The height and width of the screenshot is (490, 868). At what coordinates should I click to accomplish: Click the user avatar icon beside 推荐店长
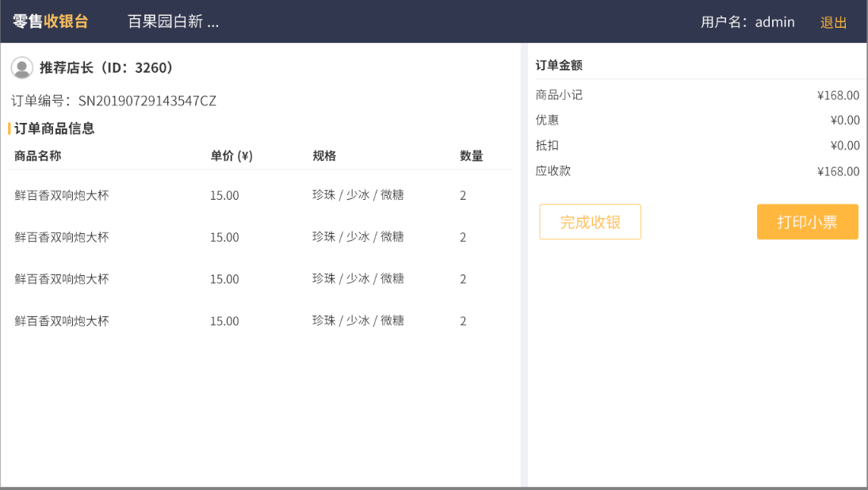point(21,68)
